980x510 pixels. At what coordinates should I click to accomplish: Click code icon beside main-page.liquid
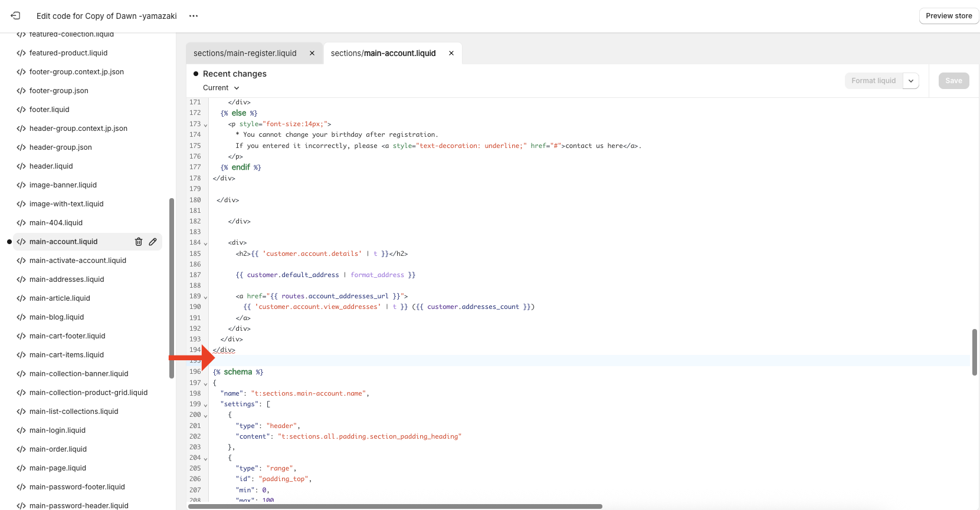[21, 468]
